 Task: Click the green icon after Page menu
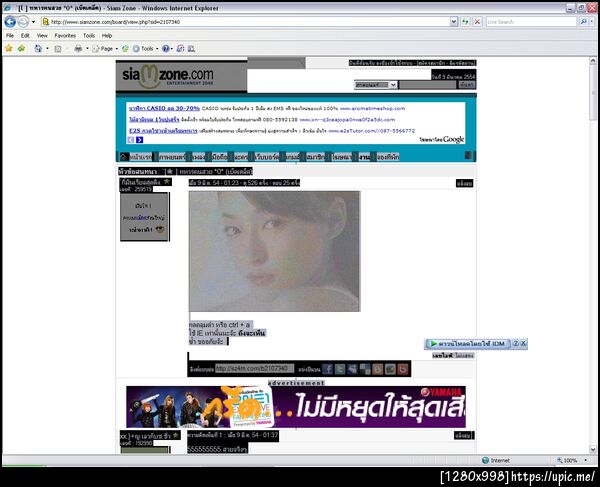(x=125, y=49)
